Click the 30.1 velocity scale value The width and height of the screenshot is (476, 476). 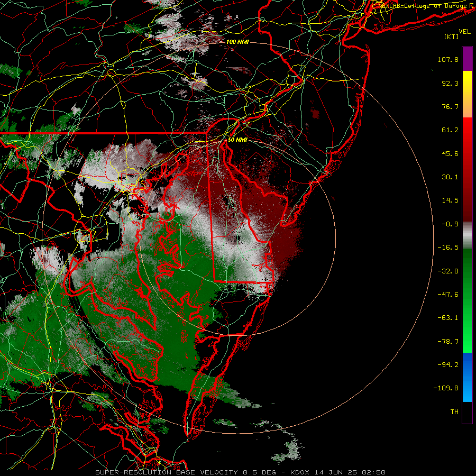click(450, 177)
